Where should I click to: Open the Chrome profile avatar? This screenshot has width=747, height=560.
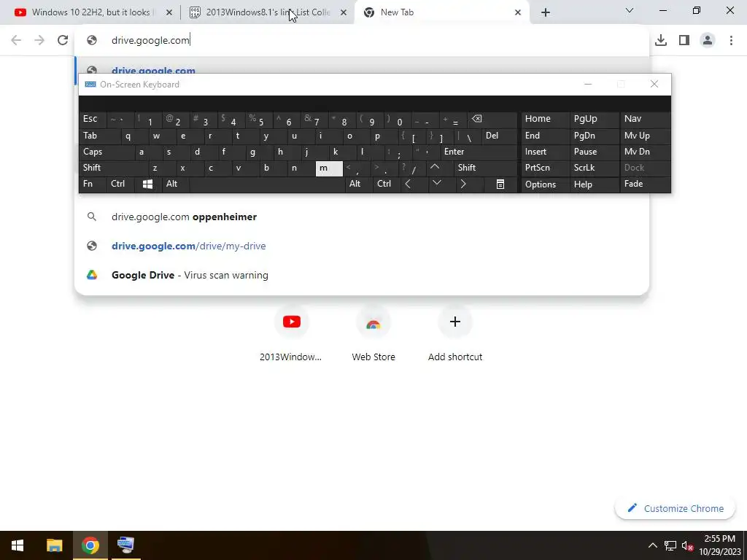[708, 41]
